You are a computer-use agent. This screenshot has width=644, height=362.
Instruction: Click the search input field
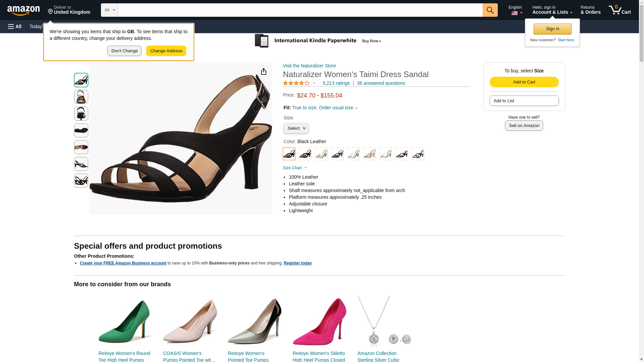[x=300, y=10]
